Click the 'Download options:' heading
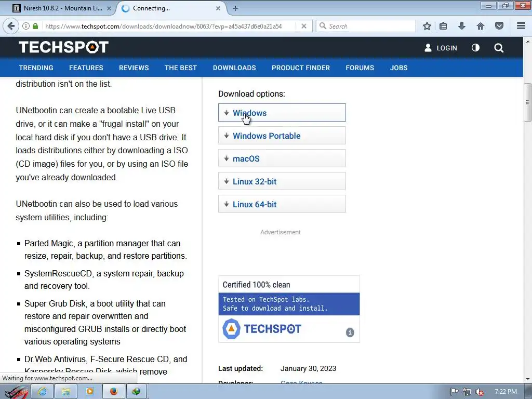Viewport: 532px width, 399px height. 252,94
